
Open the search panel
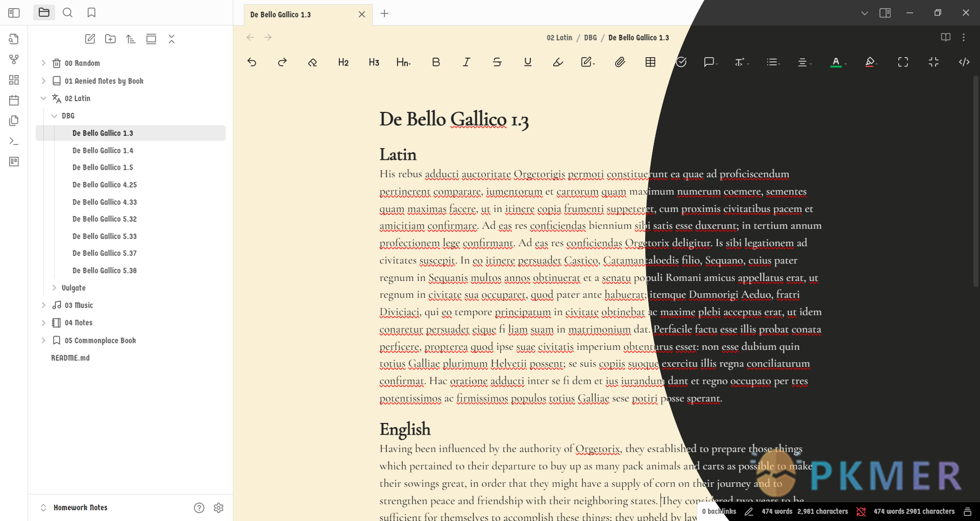click(67, 13)
